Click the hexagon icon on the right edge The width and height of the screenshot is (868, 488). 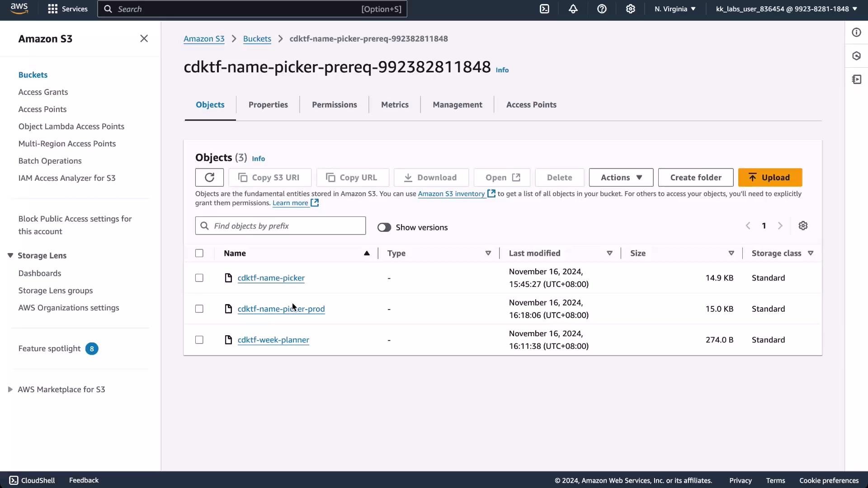click(856, 56)
